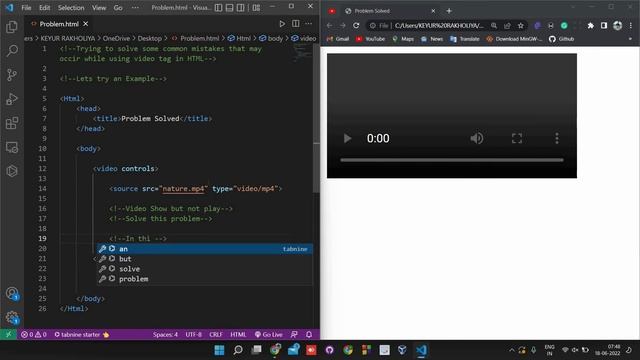
Task: Open OneDrive breadcrumb dropdown
Action: (116, 38)
